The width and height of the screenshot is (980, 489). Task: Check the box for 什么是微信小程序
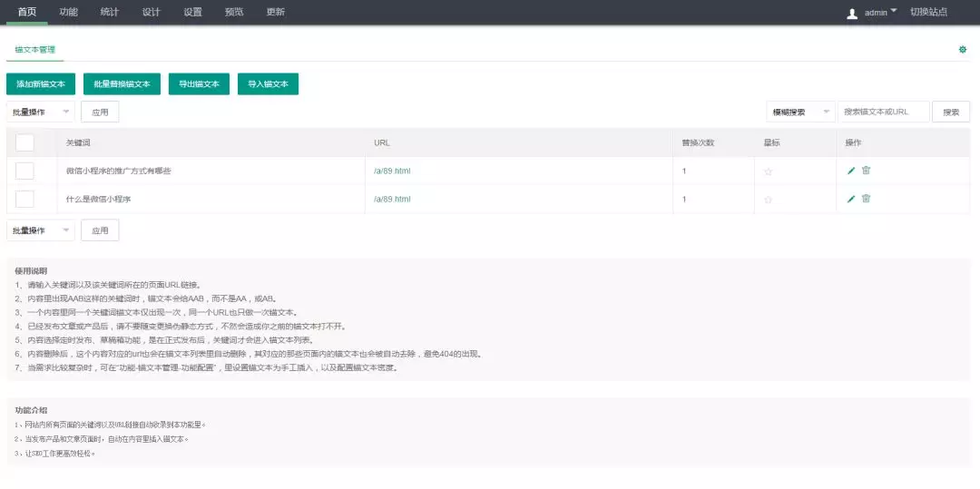point(24,199)
